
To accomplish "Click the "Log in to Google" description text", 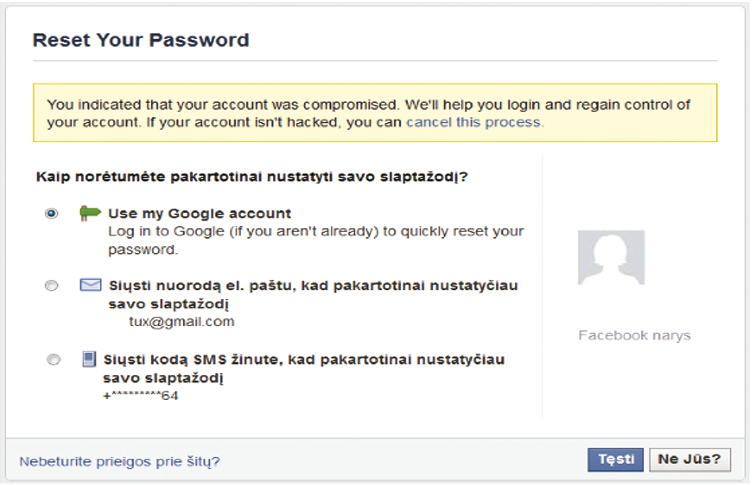I will coord(315,238).
